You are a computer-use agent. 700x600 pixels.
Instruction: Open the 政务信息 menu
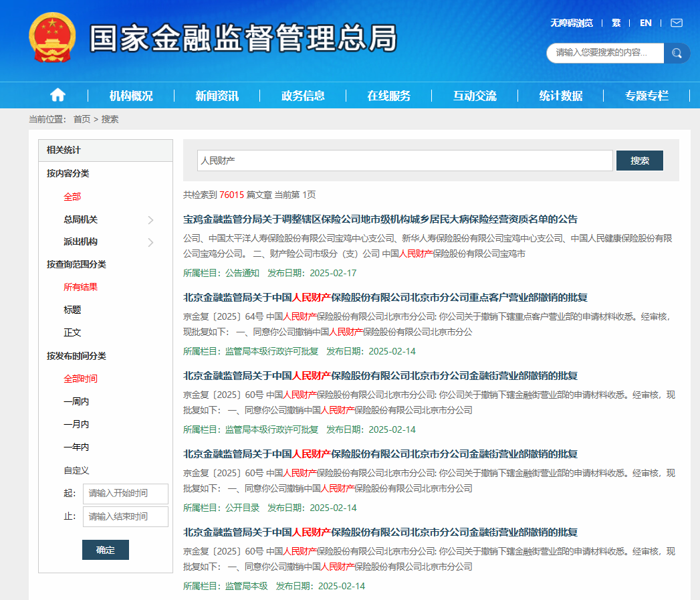(x=303, y=96)
